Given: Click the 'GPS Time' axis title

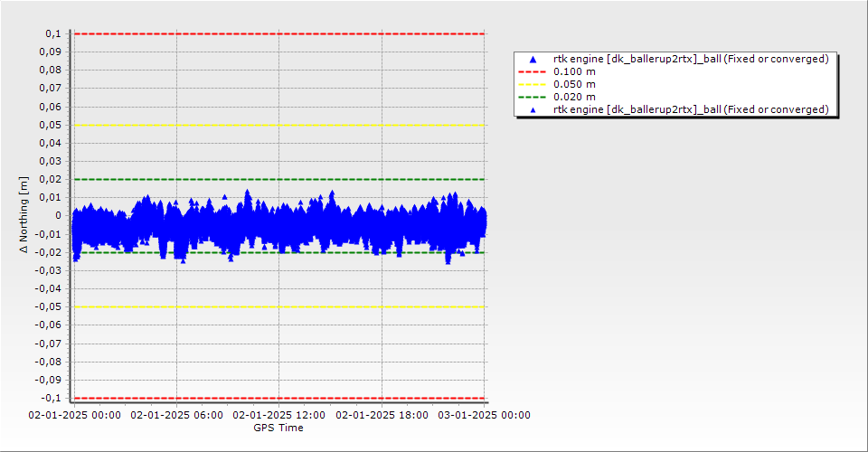Looking at the screenshot, I should click(x=278, y=428).
